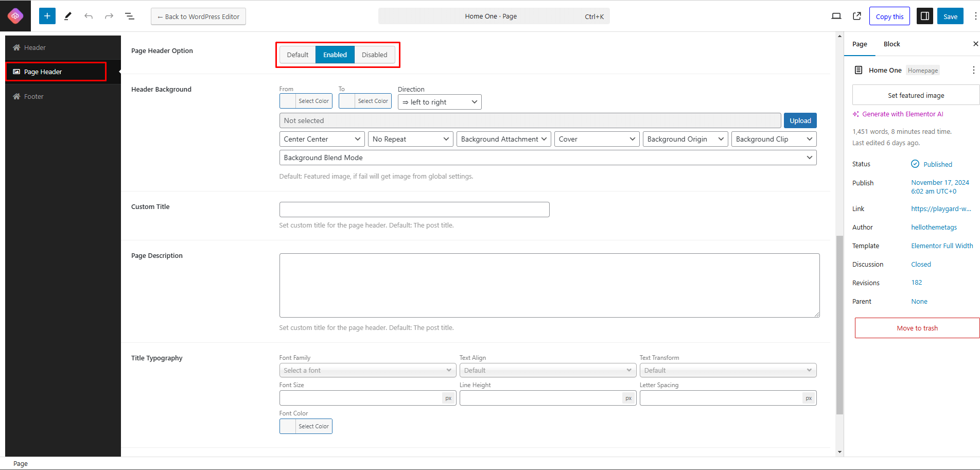Screen dimensions: 980x470
Task: Click the Published status check icon
Action: (x=915, y=164)
